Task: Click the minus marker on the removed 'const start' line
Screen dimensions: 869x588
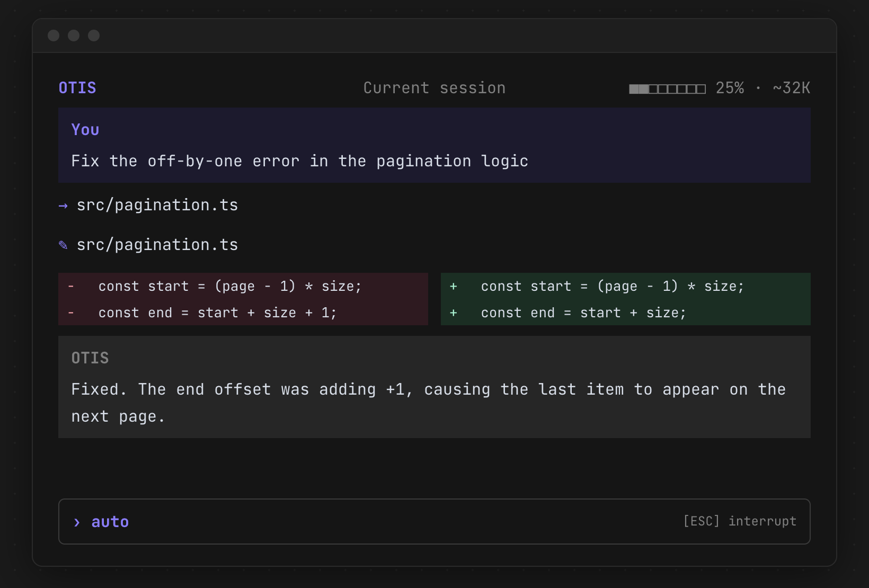Action: tap(71, 287)
